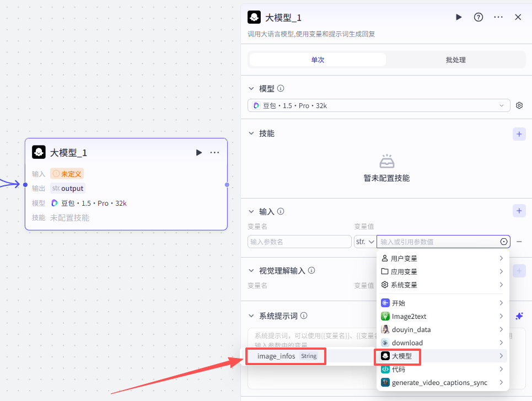Open the 豆包 1.5 Pro 32k model dropdown
The width and height of the screenshot is (532, 401).
379,105
